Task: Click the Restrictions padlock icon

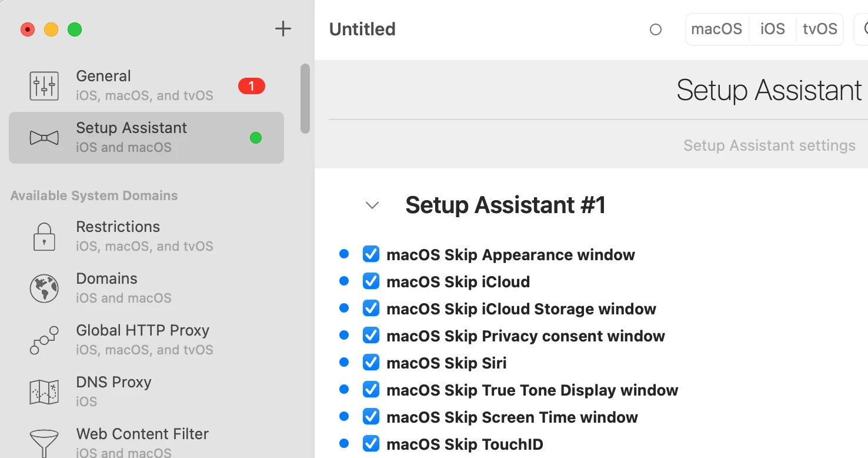Action: pos(44,237)
